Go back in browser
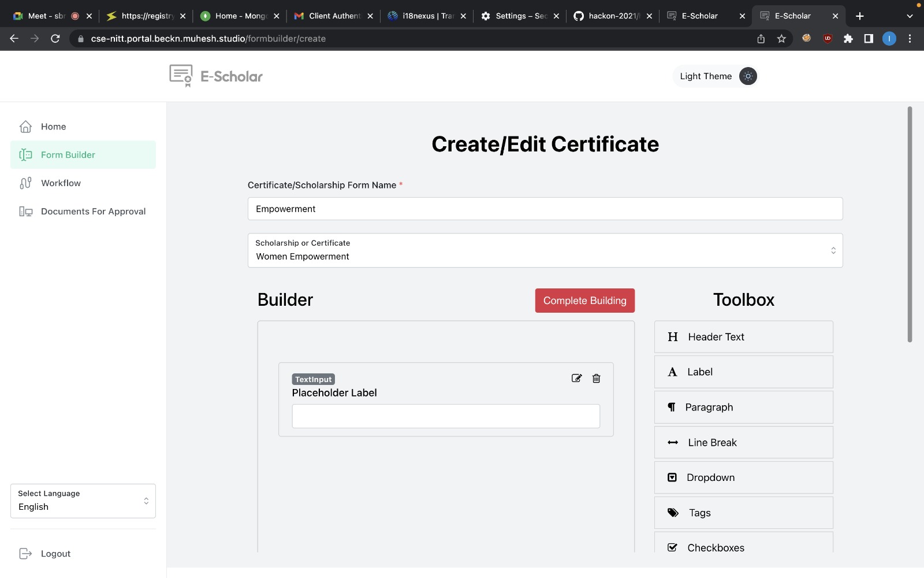Image resolution: width=924 pixels, height=578 pixels. pos(14,39)
